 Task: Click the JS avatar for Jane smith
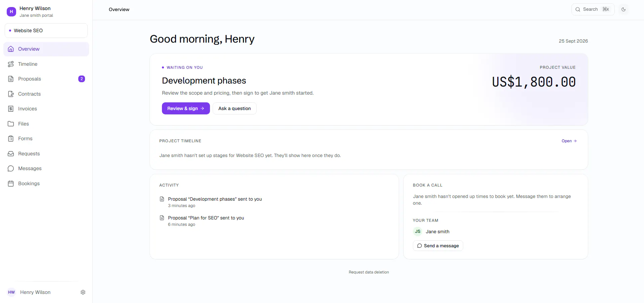(418, 232)
